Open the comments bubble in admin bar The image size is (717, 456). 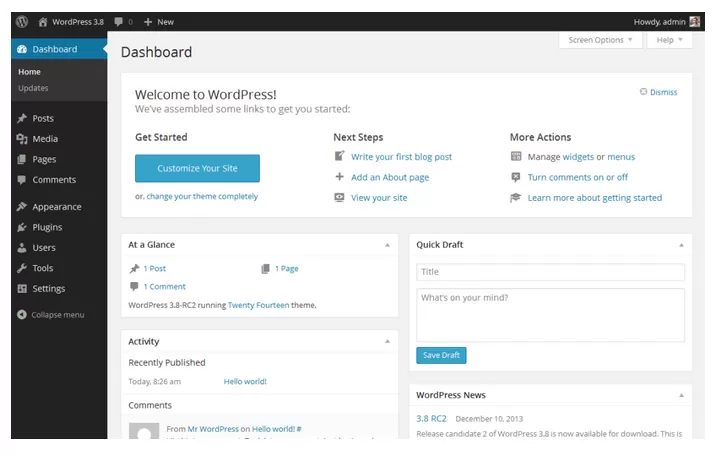(x=118, y=22)
